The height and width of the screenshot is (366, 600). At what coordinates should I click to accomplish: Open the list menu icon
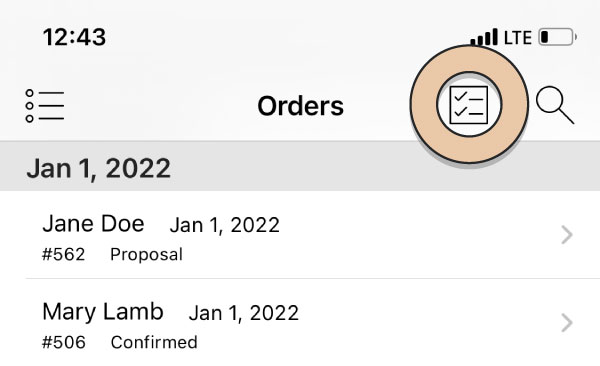[45, 106]
